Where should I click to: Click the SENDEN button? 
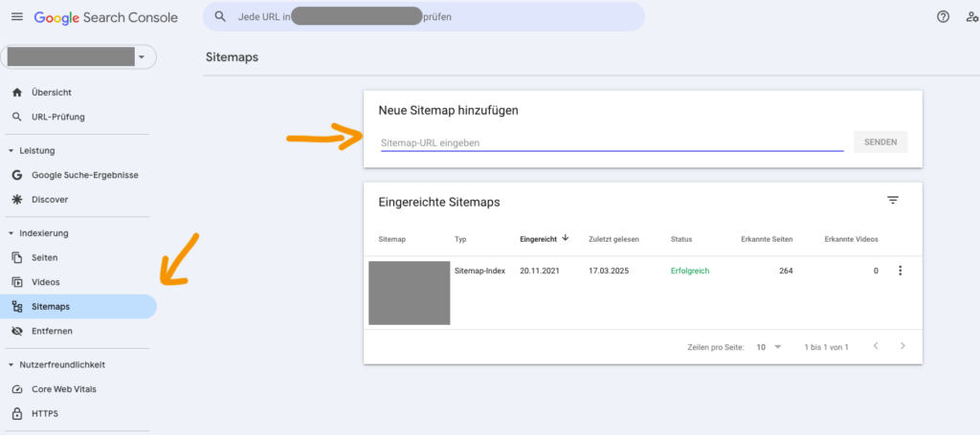(880, 142)
